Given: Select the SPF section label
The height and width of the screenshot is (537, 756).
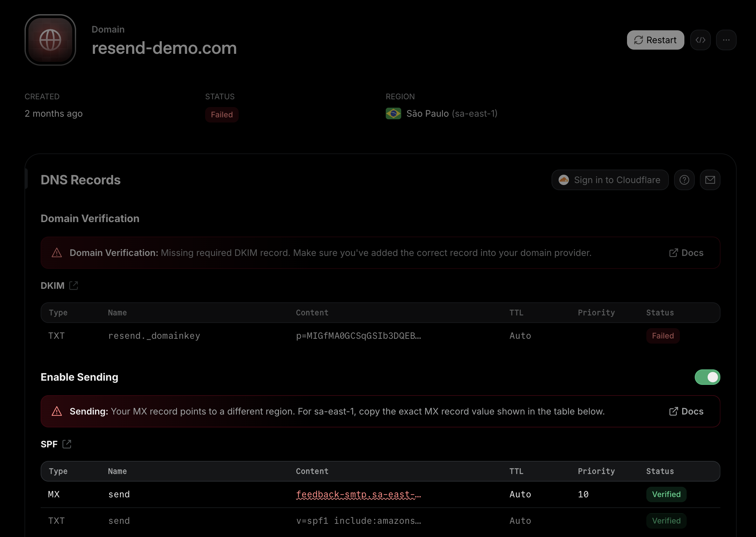Looking at the screenshot, I should coord(49,444).
